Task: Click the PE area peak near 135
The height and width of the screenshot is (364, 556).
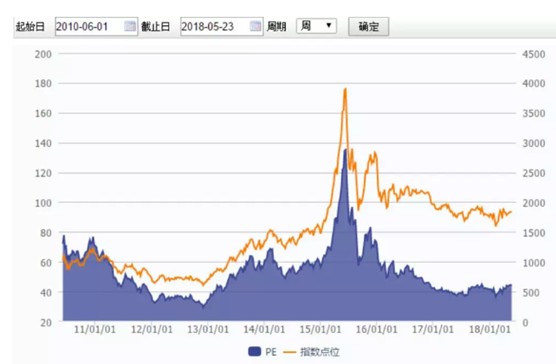Action: [345, 150]
